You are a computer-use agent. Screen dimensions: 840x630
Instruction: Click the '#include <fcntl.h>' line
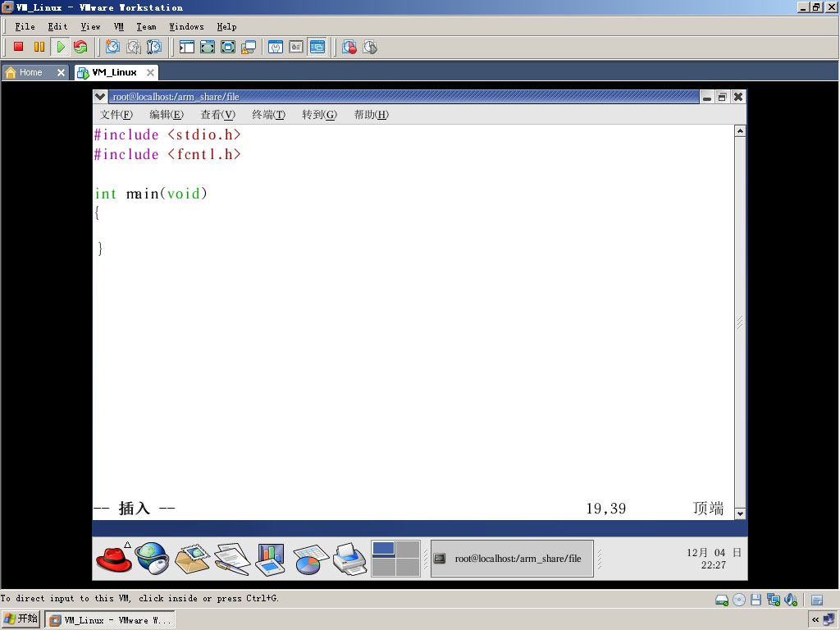167,154
